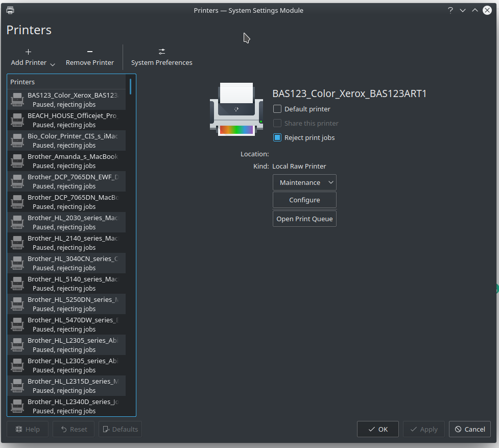Click the BAS123_Color_Xerox_BAS123ART1 printer title
This screenshot has width=499, height=448.
349,93
